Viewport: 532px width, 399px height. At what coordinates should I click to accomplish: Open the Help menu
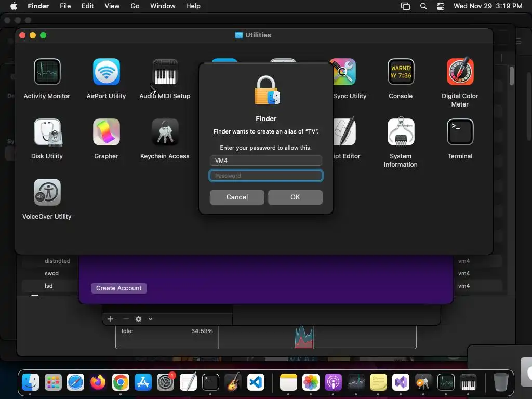click(193, 6)
